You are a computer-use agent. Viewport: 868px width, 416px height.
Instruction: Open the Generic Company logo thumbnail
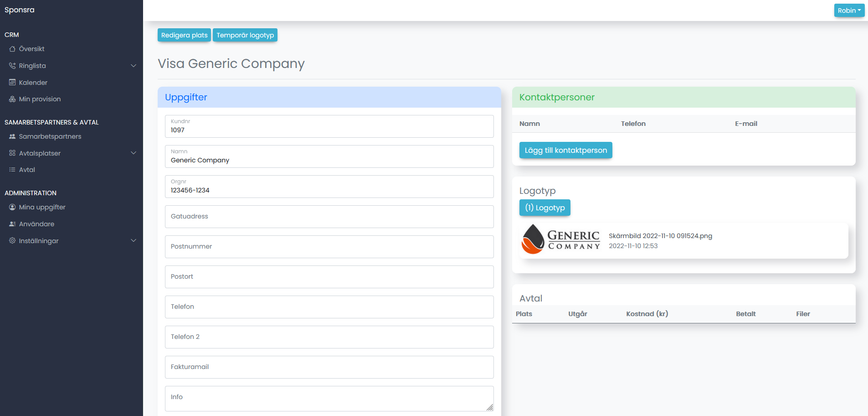tap(560, 239)
